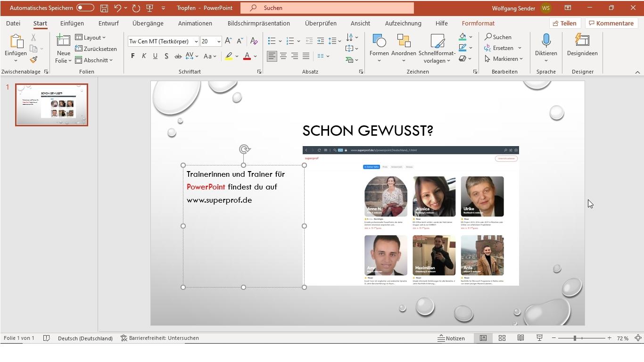Center the paragraph text
644x362 pixels.
click(x=283, y=56)
